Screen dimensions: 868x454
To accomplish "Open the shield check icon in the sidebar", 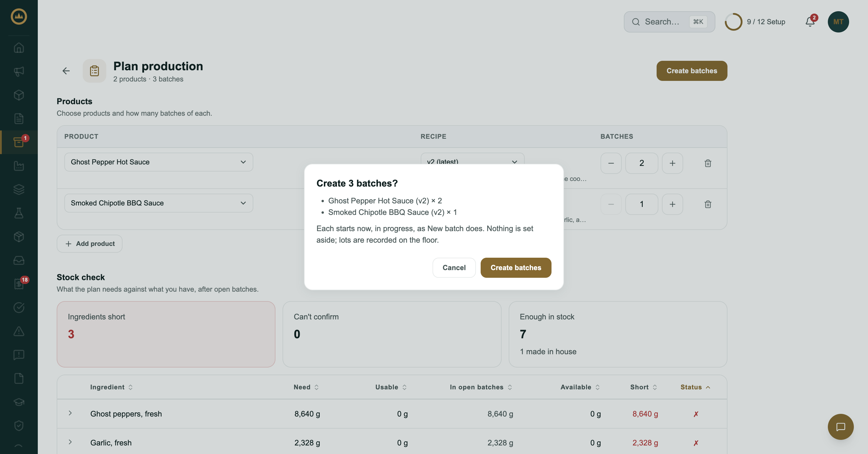I will tap(19, 425).
